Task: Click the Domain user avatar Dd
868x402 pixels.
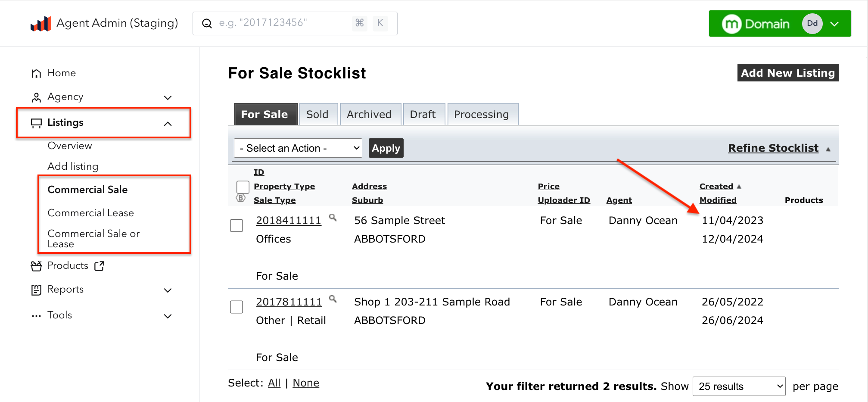Action: (812, 24)
